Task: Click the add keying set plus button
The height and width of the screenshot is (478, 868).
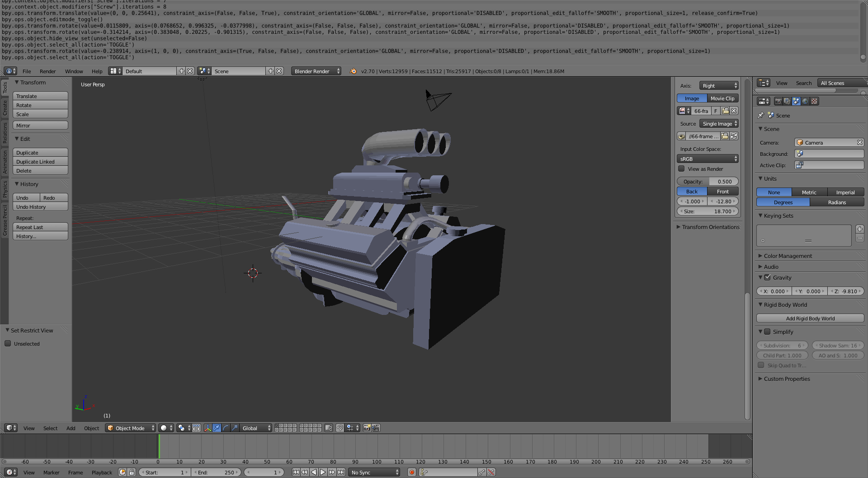Action: 860,229
